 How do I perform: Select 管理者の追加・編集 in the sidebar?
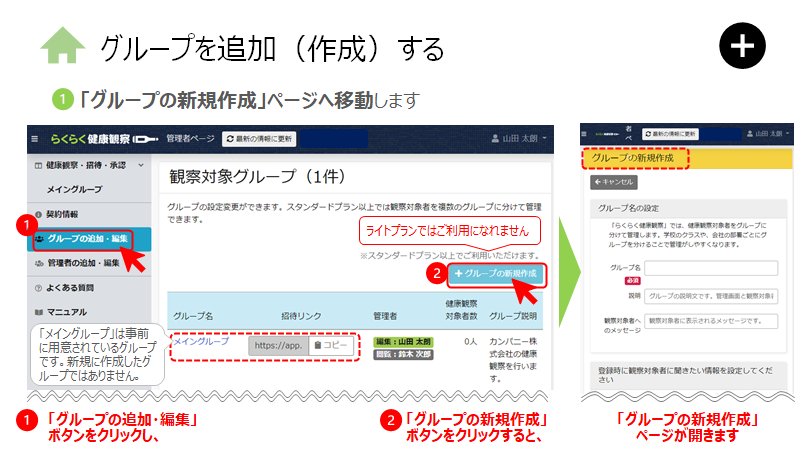click(84, 263)
